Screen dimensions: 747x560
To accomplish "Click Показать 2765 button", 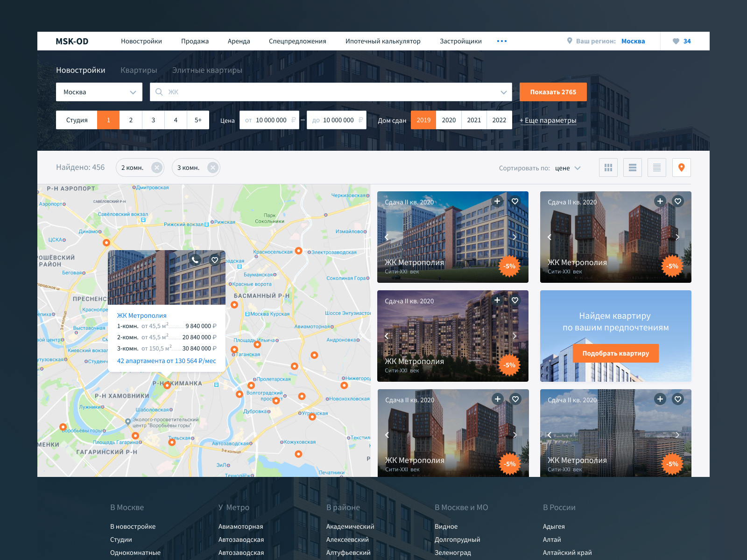I will (x=553, y=92).
